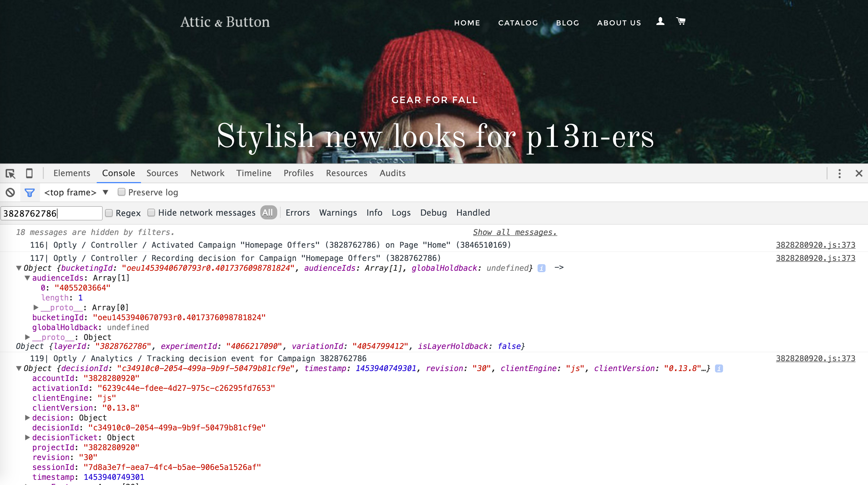
Task: Select the Errors log level filter
Action: (297, 213)
